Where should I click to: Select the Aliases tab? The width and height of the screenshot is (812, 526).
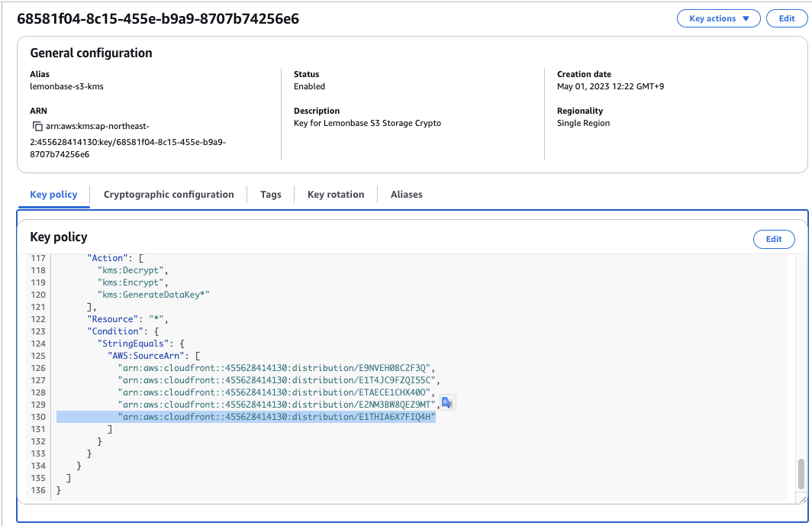(407, 195)
